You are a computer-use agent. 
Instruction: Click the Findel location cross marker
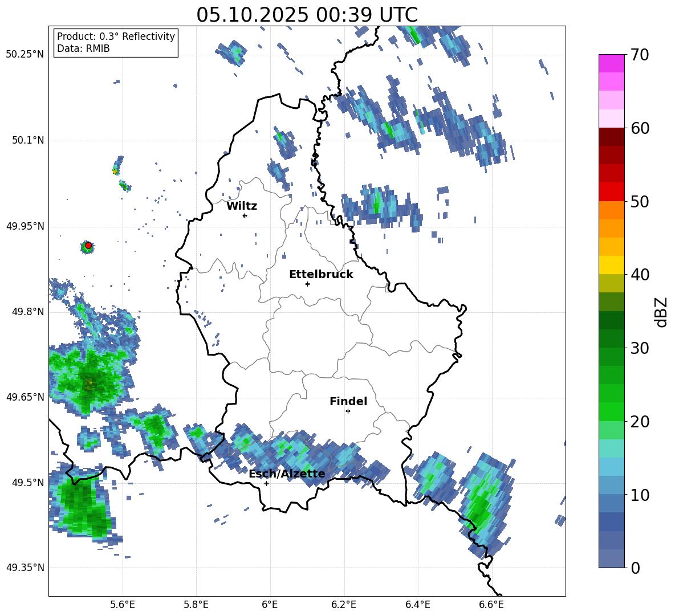coord(348,411)
